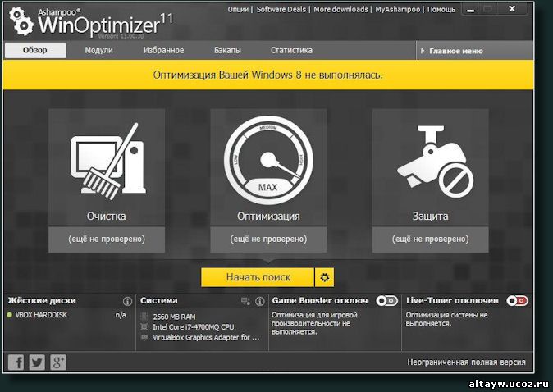The image size is (553, 392).
Task: Click the 2560 MB RAM text
Action: coord(174,317)
